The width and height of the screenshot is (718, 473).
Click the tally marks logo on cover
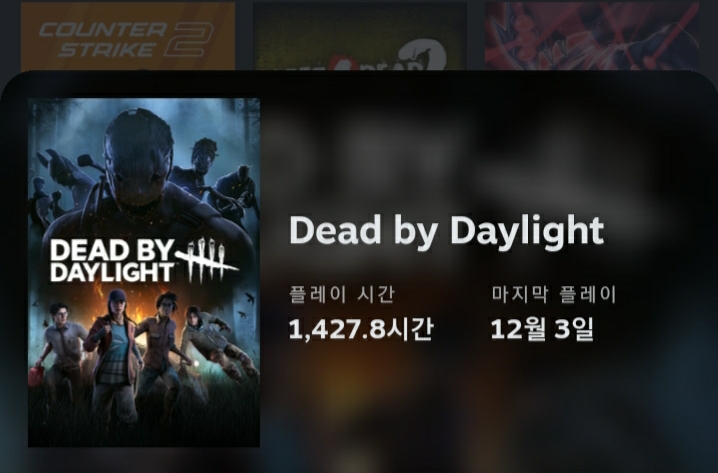pyautogui.click(x=207, y=259)
